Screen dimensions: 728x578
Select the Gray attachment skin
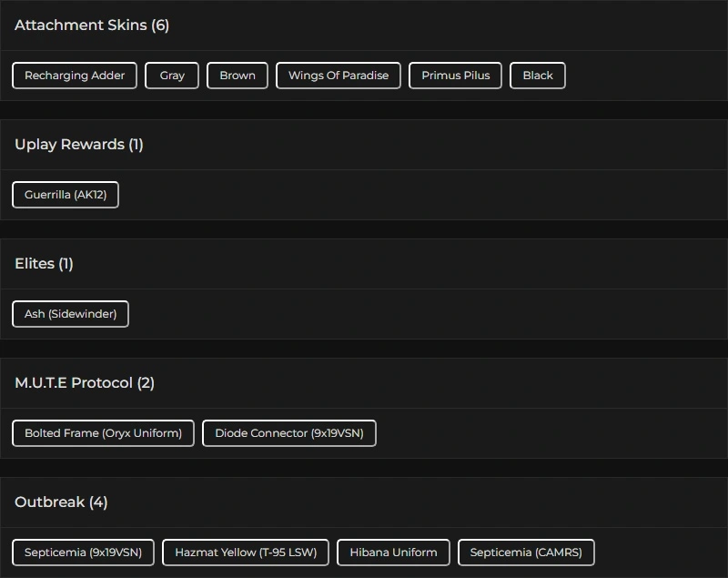pyautogui.click(x=172, y=76)
